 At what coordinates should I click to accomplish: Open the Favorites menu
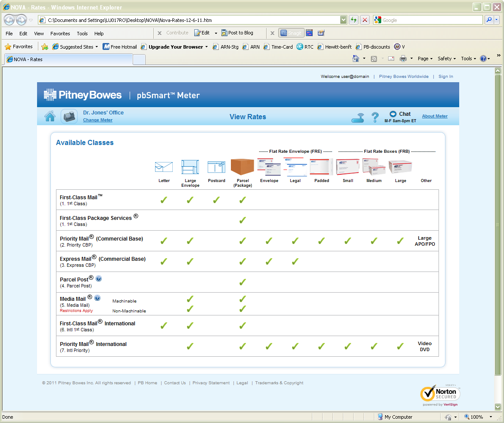tap(60, 34)
